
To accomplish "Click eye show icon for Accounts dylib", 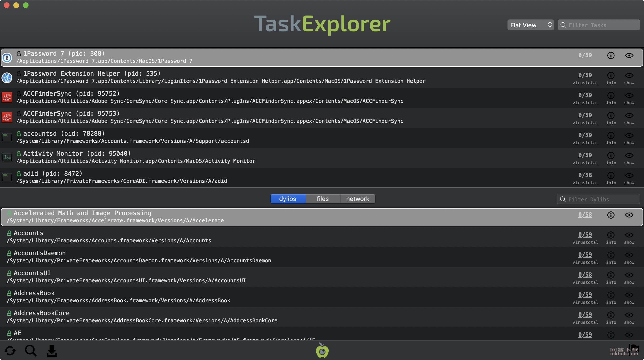I will click(x=629, y=235).
